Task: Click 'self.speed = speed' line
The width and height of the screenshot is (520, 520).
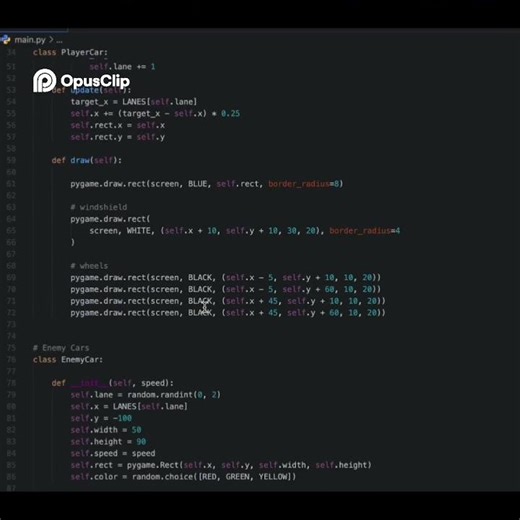Action: (113, 453)
